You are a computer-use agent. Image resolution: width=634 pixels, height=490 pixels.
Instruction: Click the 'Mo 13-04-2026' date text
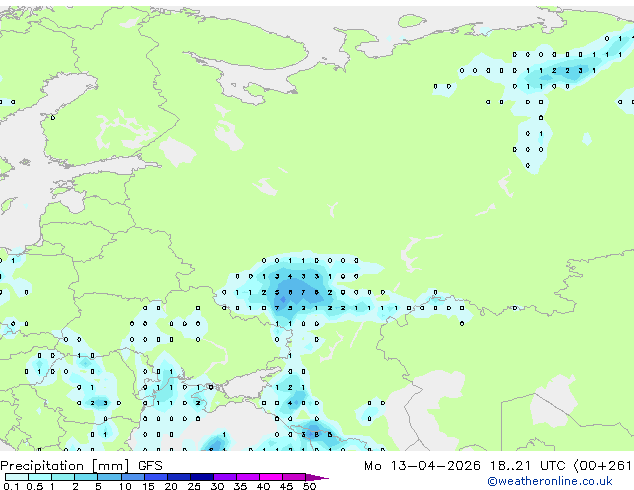422,466
